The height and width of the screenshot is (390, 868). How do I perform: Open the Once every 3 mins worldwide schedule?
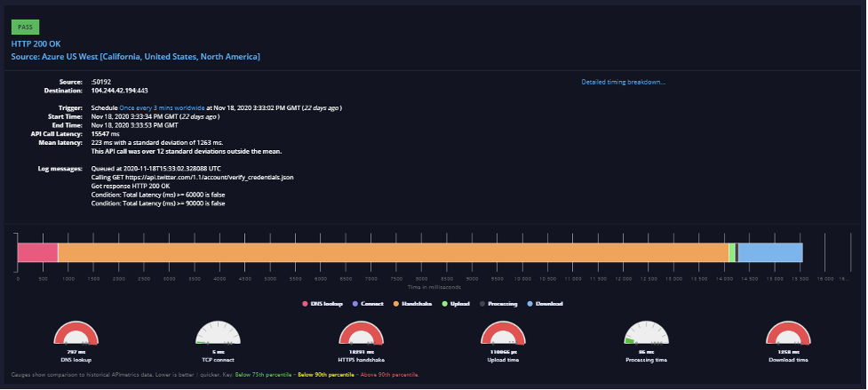click(x=163, y=107)
